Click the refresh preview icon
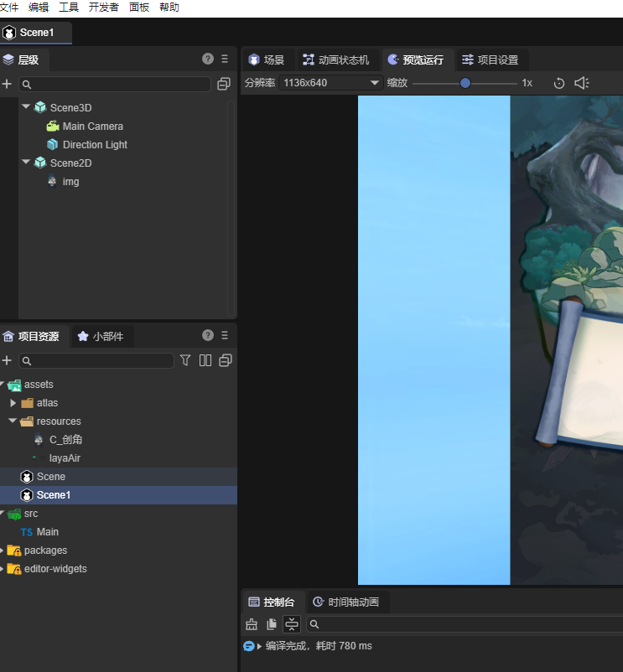Screen dimensions: 623x672 [559, 83]
